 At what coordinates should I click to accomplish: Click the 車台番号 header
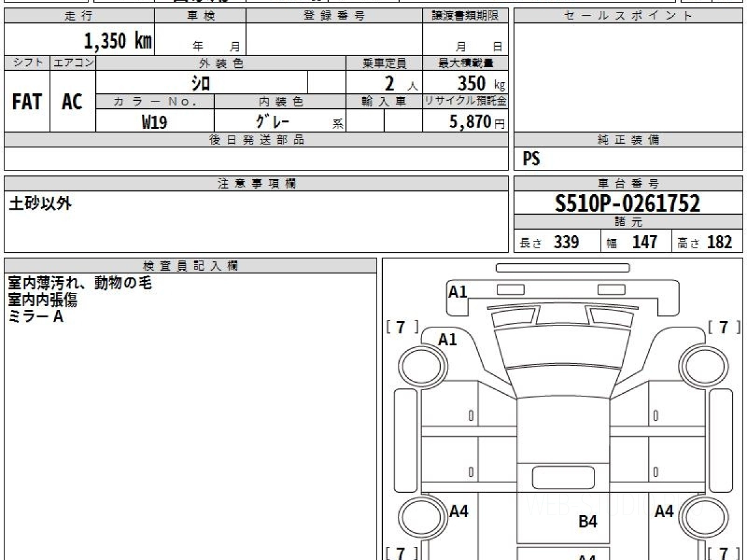tap(628, 184)
